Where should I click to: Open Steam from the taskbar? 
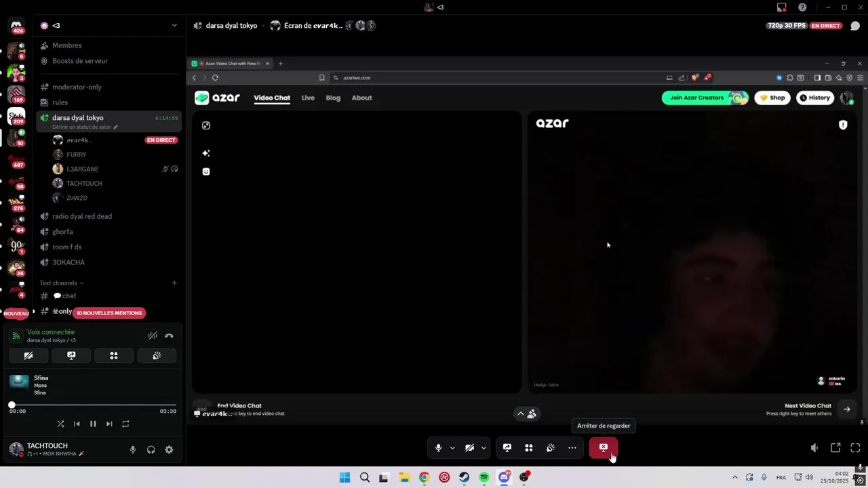[x=464, y=477]
